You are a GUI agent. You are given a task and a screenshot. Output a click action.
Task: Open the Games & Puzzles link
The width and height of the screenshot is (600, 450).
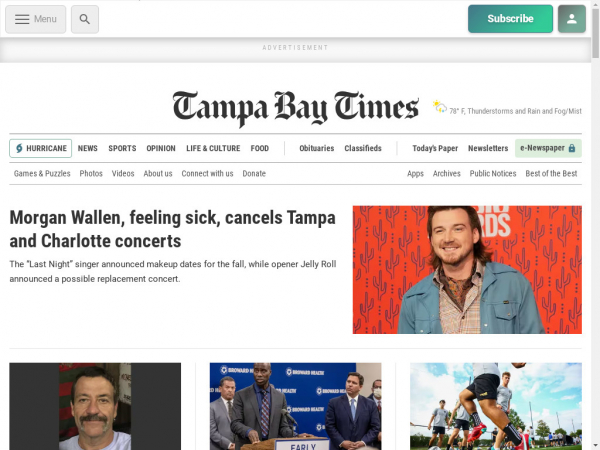(x=42, y=174)
